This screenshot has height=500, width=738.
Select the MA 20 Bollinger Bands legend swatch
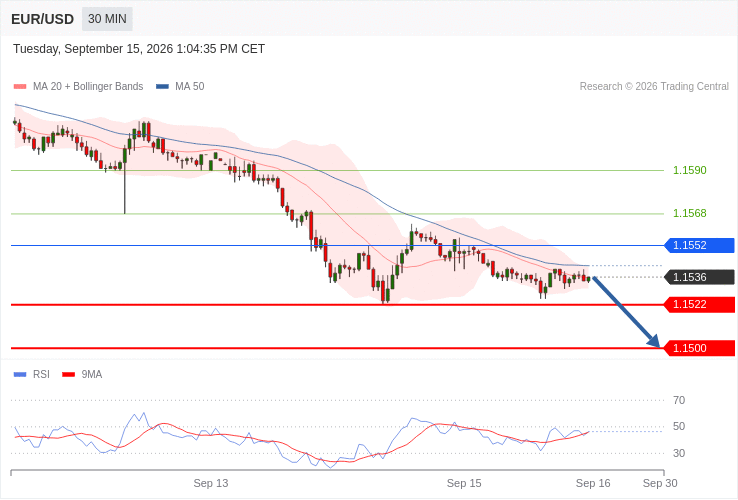[x=20, y=87]
